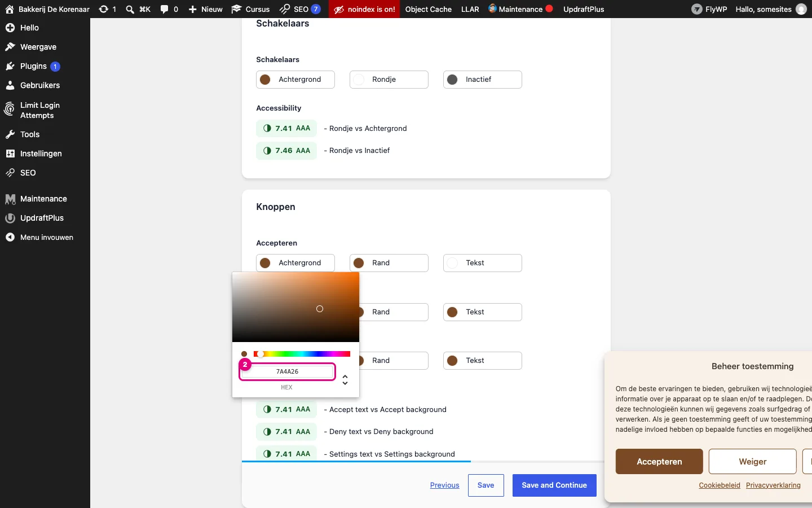Open the Bakkerij De Korenaar home icon

pyautogui.click(x=10, y=9)
